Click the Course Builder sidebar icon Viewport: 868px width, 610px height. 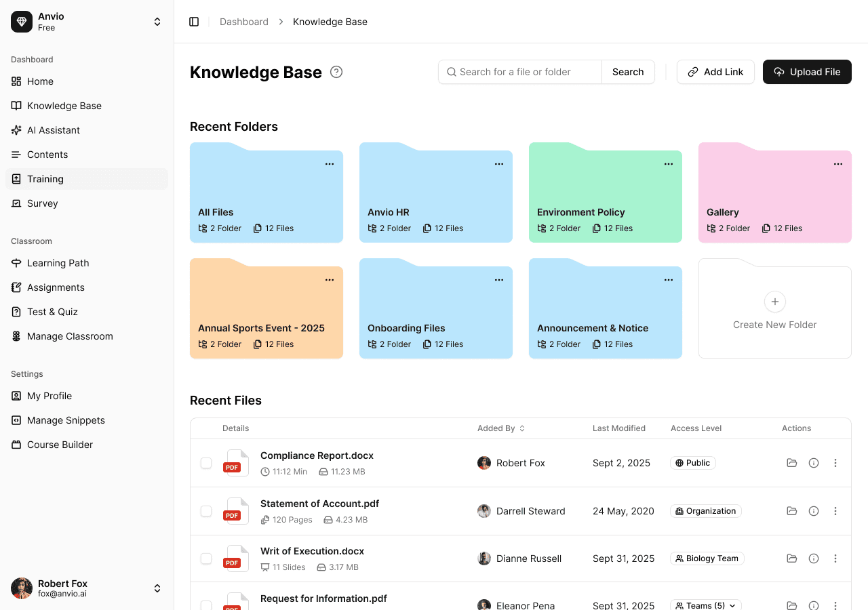tap(16, 445)
